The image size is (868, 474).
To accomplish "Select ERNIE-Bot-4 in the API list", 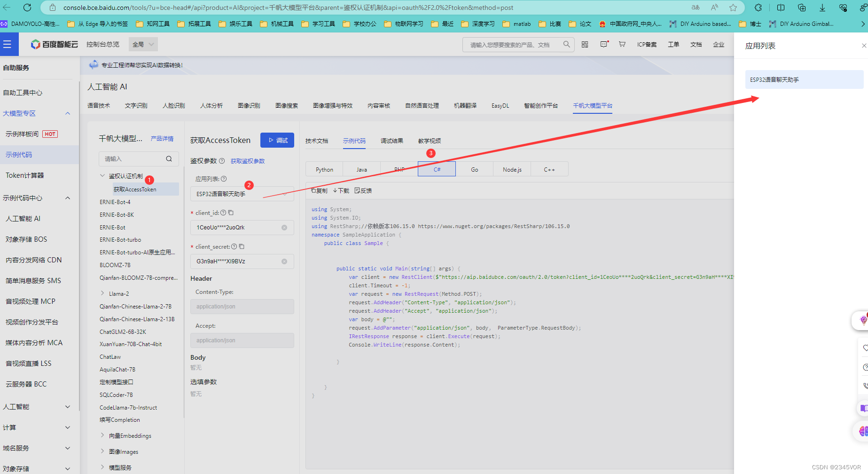I will tap(115, 202).
